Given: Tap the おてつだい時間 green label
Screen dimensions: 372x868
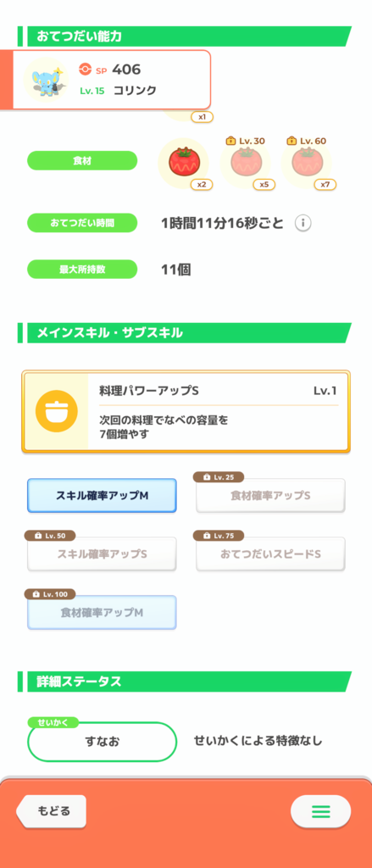Looking at the screenshot, I should [x=82, y=223].
